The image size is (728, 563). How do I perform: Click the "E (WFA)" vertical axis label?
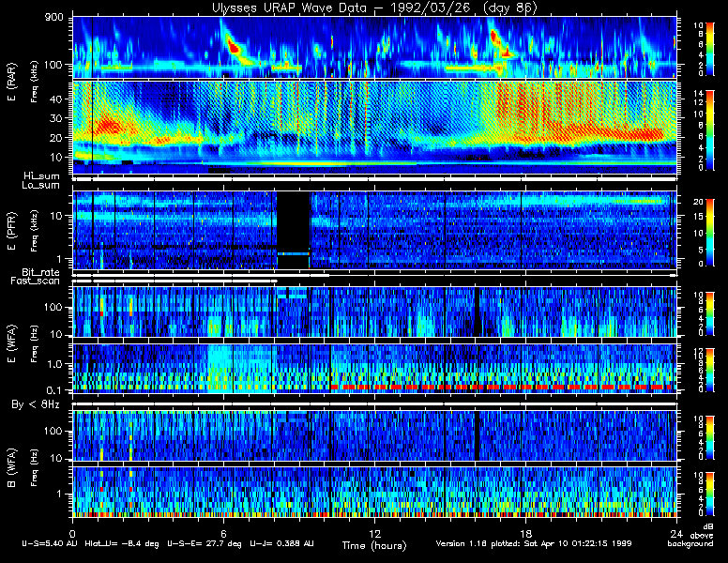coord(11,343)
